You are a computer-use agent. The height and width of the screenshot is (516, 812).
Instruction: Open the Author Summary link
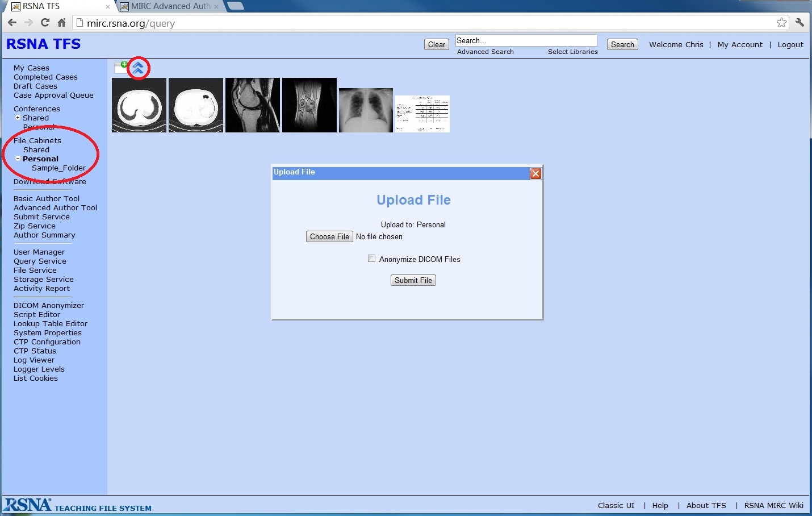[44, 235]
